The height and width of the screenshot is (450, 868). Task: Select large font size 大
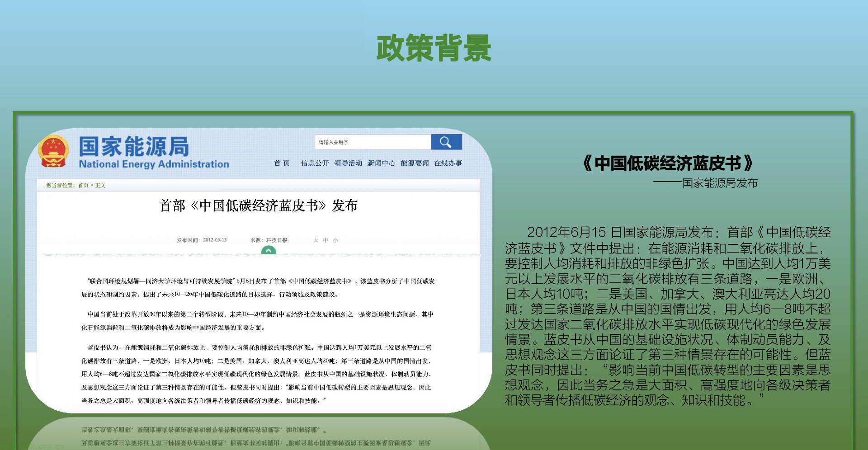click(316, 240)
